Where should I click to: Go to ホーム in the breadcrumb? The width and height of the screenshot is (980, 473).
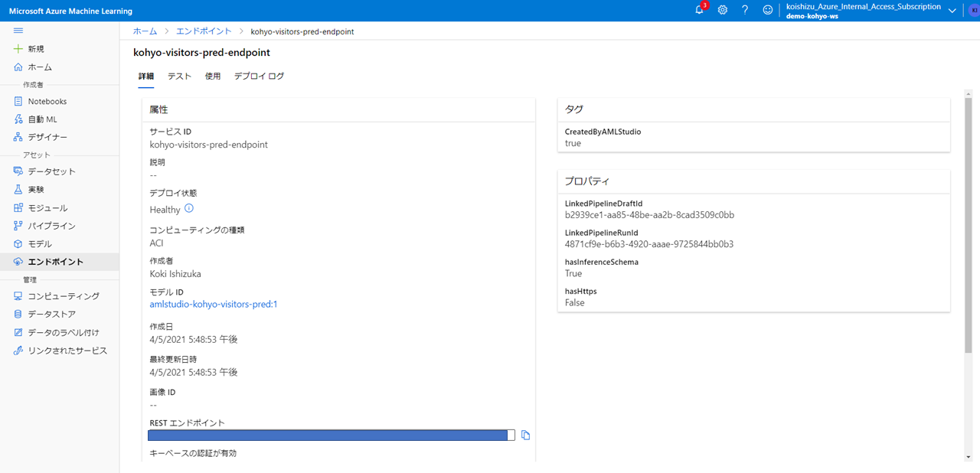145,31
